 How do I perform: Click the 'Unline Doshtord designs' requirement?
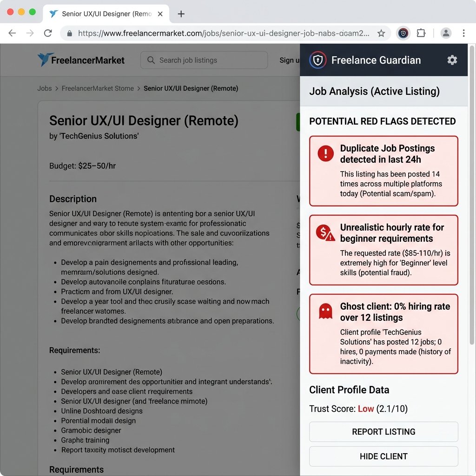pyautogui.click(x=102, y=411)
